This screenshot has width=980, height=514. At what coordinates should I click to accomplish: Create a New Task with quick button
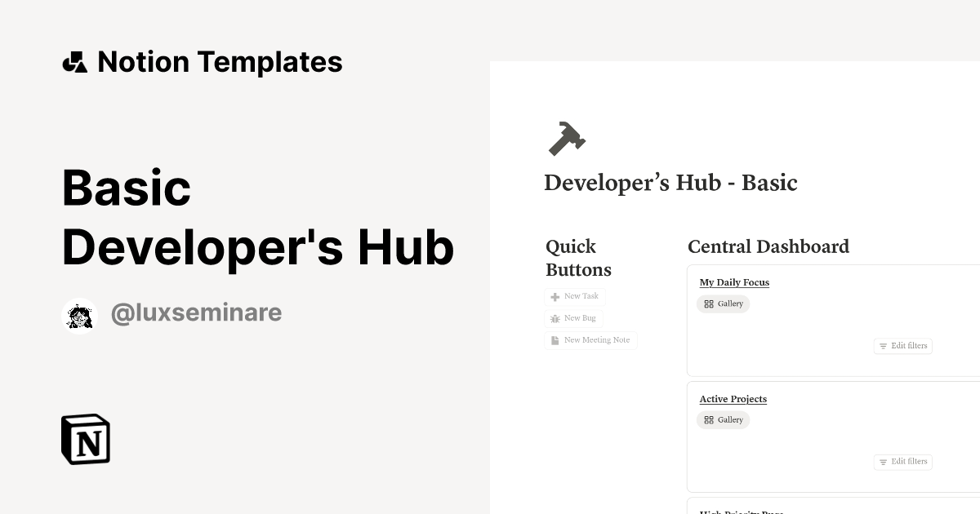coord(575,297)
